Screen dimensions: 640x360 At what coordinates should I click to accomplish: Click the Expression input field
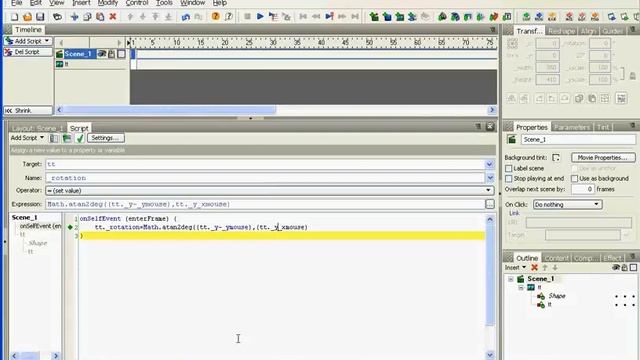click(264, 204)
